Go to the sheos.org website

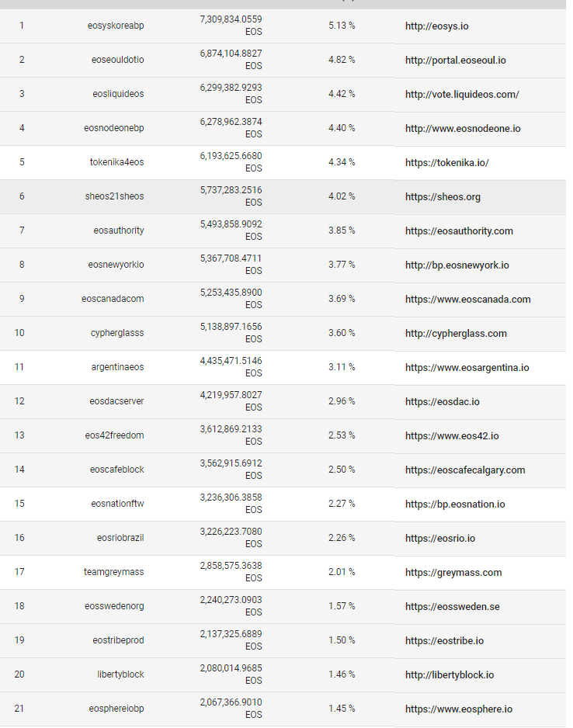click(443, 197)
